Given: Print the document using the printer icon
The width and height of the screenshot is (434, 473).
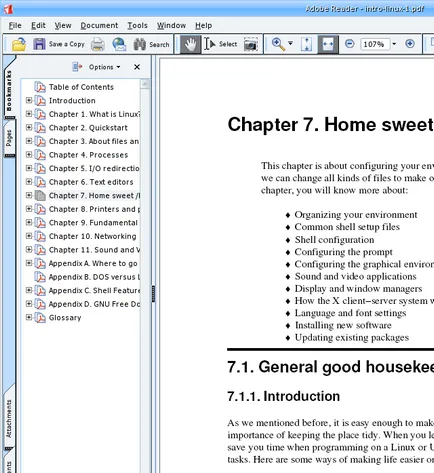Looking at the screenshot, I should (x=98, y=44).
